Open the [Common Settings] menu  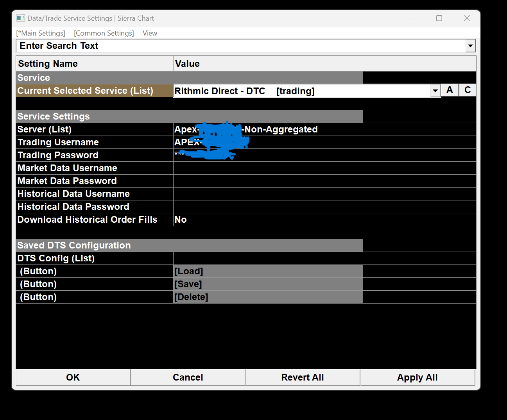pyautogui.click(x=104, y=33)
